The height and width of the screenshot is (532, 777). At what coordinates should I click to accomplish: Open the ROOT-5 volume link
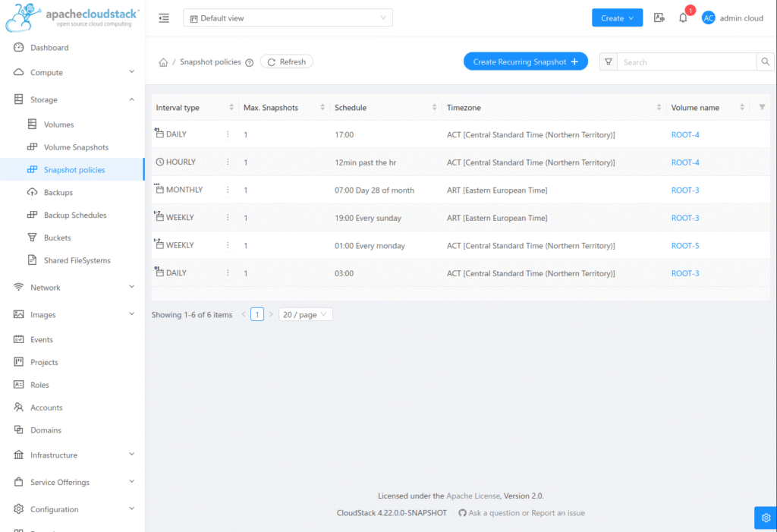point(685,246)
